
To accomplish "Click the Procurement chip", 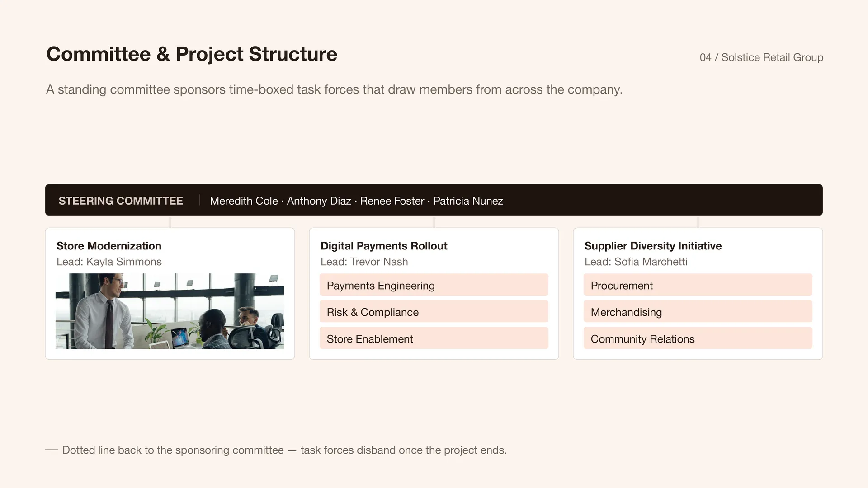I will pos(698,285).
